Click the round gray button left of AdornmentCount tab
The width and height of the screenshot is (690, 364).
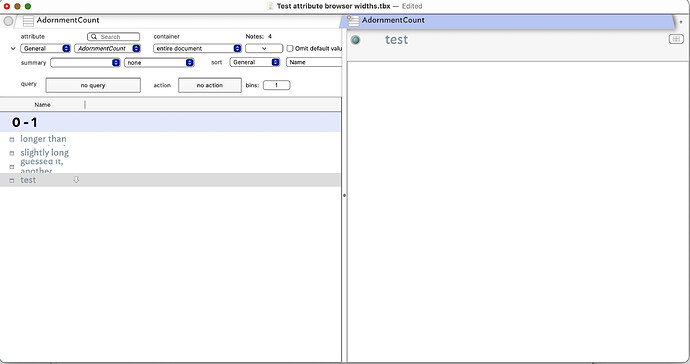[x=8, y=21]
